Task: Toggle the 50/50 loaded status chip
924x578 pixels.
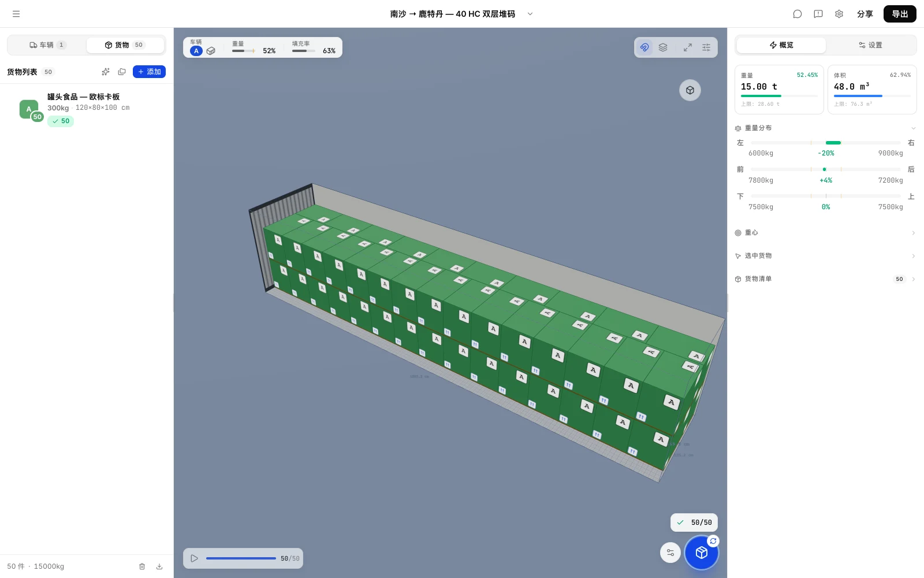Action: 694,523
